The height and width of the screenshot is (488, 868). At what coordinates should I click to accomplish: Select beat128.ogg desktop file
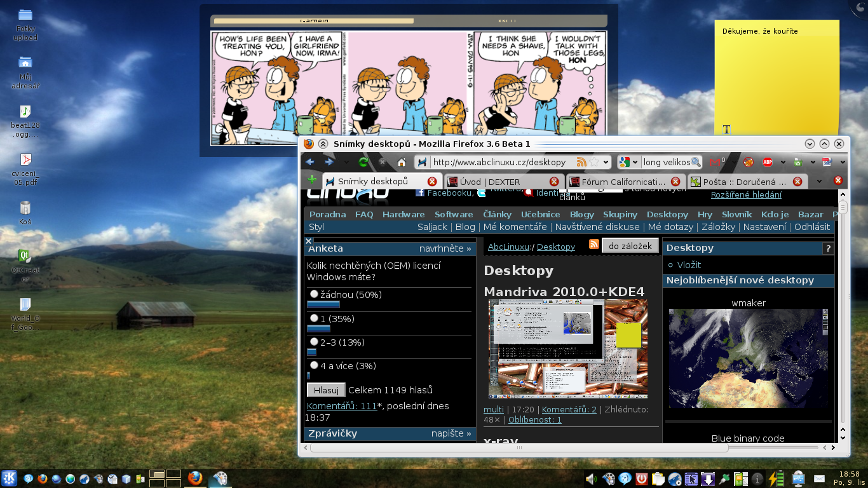pos(25,121)
